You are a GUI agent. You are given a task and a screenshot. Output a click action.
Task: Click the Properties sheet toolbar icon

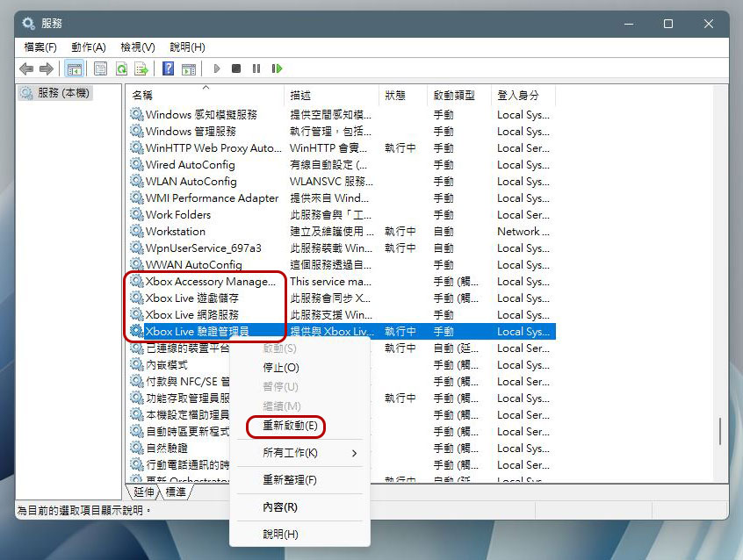(x=100, y=68)
